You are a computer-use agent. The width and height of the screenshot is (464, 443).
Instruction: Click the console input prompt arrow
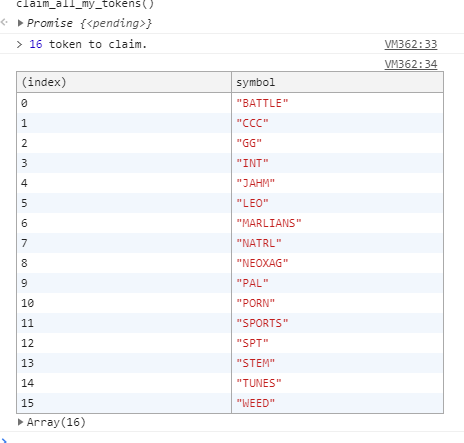pyautogui.click(x=4, y=440)
